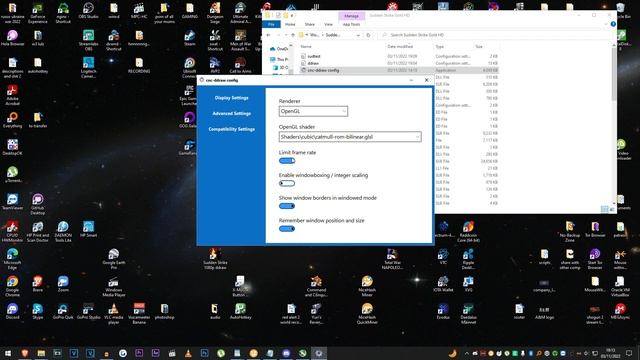Toggle Remember window position and size
The image size is (640, 360).
click(x=287, y=229)
